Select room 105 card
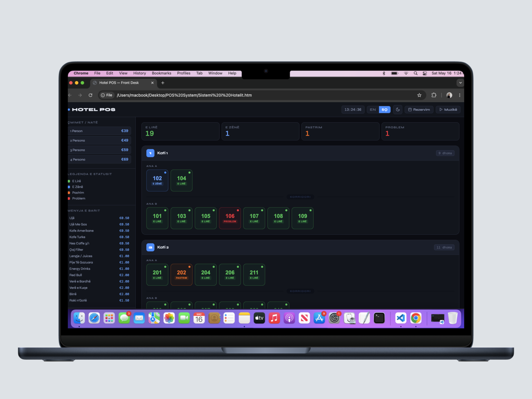Viewport: 532px width, 399px height. [x=206, y=218]
